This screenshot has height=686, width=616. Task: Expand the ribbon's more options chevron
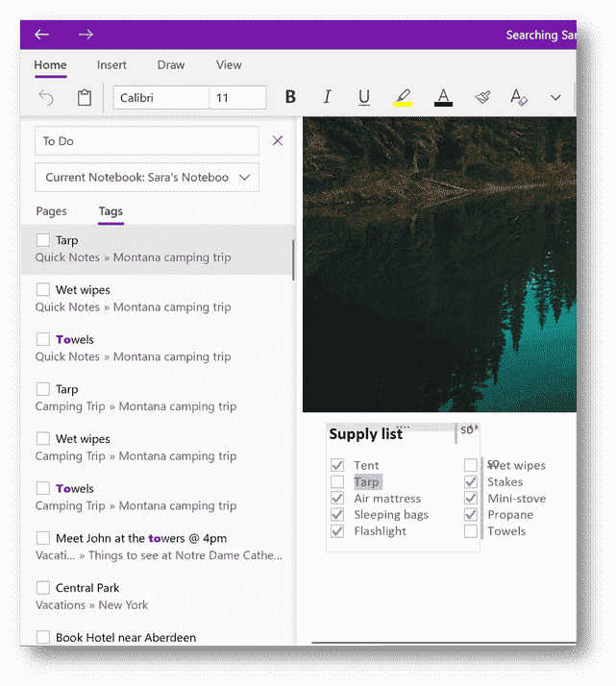[x=555, y=97]
